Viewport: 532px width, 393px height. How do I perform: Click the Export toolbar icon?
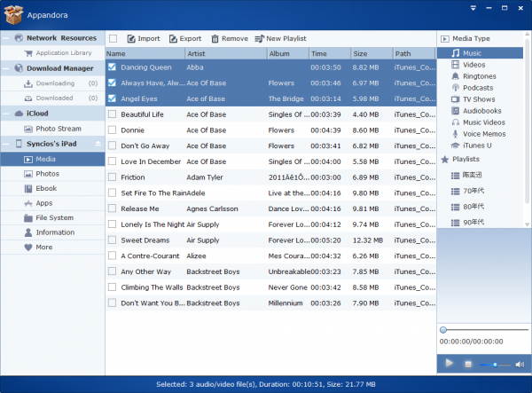point(173,39)
